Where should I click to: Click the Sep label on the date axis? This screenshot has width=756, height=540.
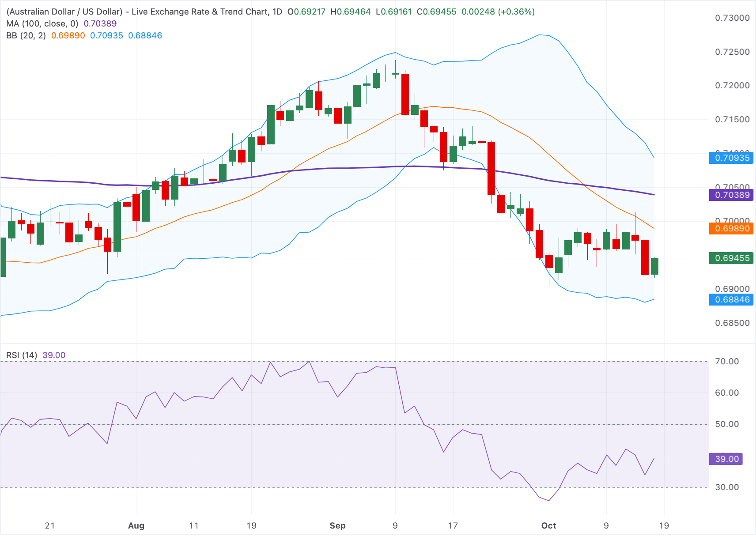[x=337, y=525]
